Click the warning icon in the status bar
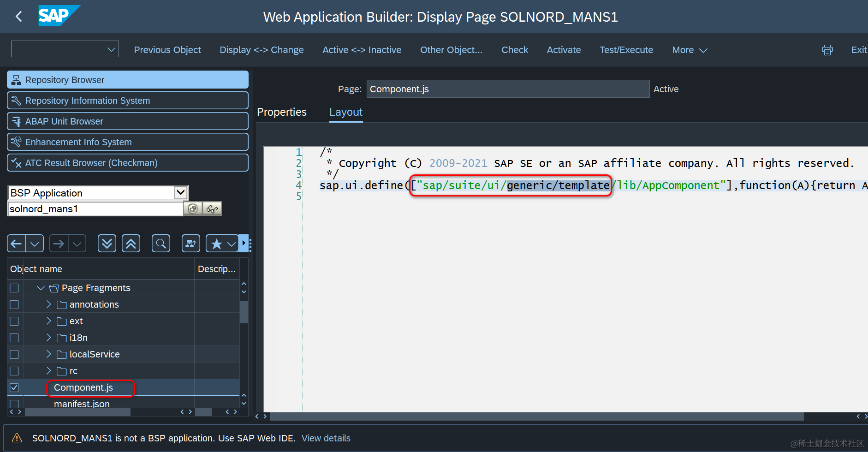This screenshot has height=452, width=868. [x=17, y=438]
